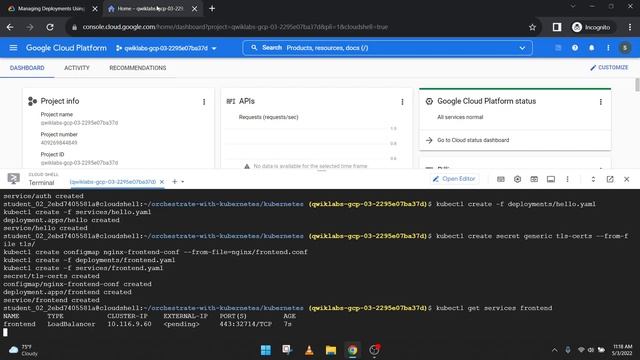The height and width of the screenshot is (360, 640).
Task: Maximize or restore the Cloud Shell panel
Action: point(593,179)
